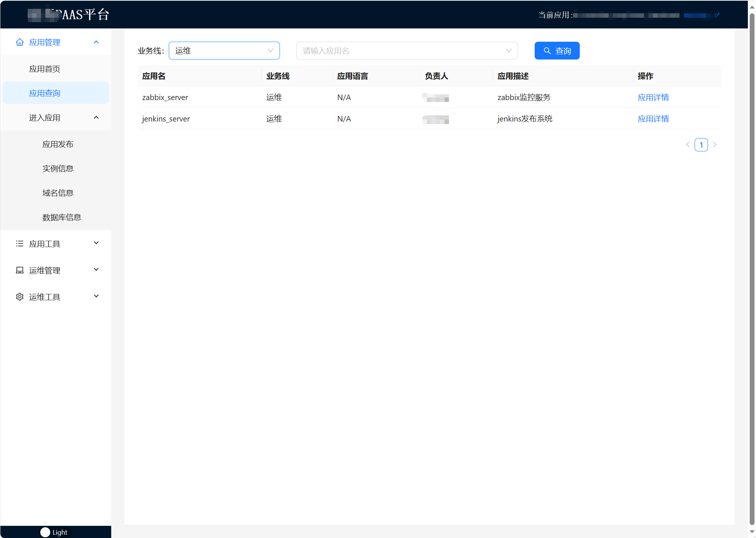Image resolution: width=756 pixels, height=538 pixels.
Task: Expand the 运维工具 menu chevron
Action: [96, 296]
